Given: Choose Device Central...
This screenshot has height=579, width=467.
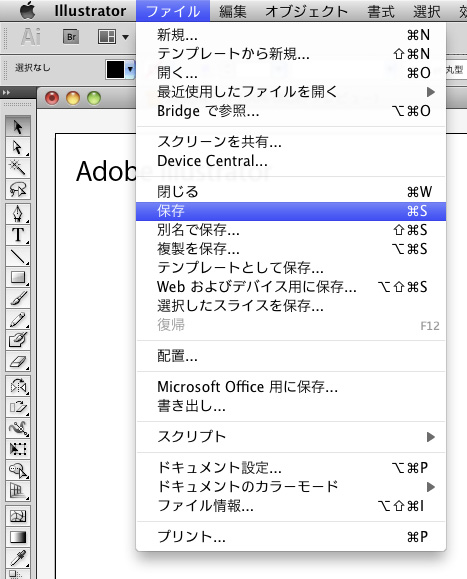Looking at the screenshot, I should click(291, 161).
